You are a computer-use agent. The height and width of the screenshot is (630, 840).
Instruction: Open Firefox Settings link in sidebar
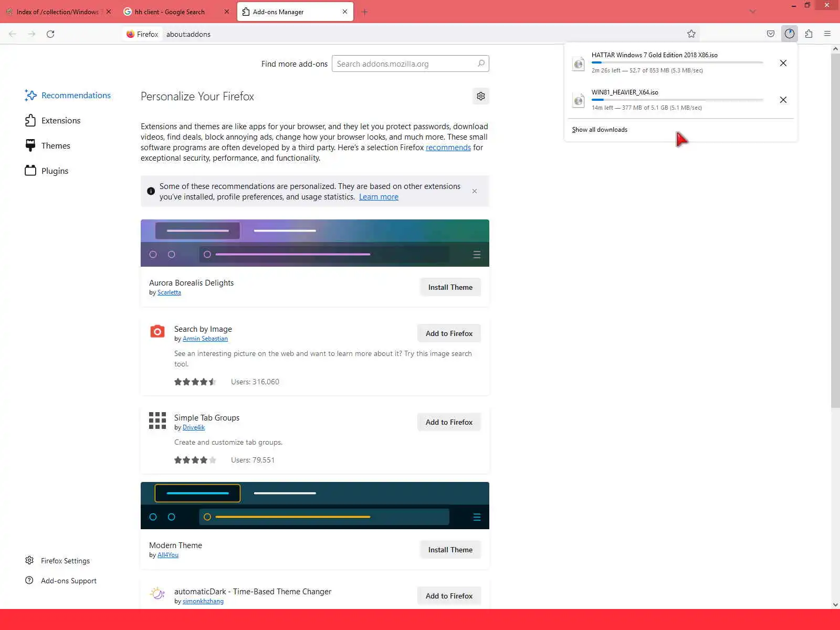(58, 561)
